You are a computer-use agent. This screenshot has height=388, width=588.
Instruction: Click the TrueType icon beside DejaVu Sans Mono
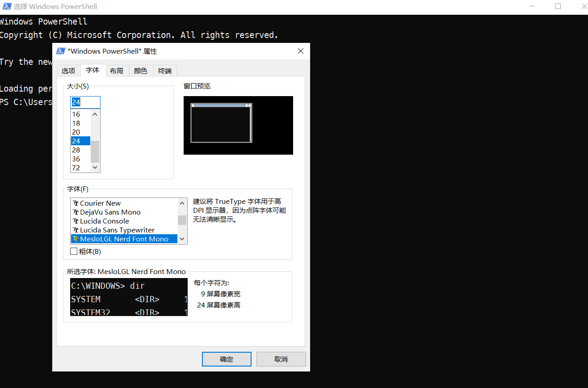pos(76,212)
